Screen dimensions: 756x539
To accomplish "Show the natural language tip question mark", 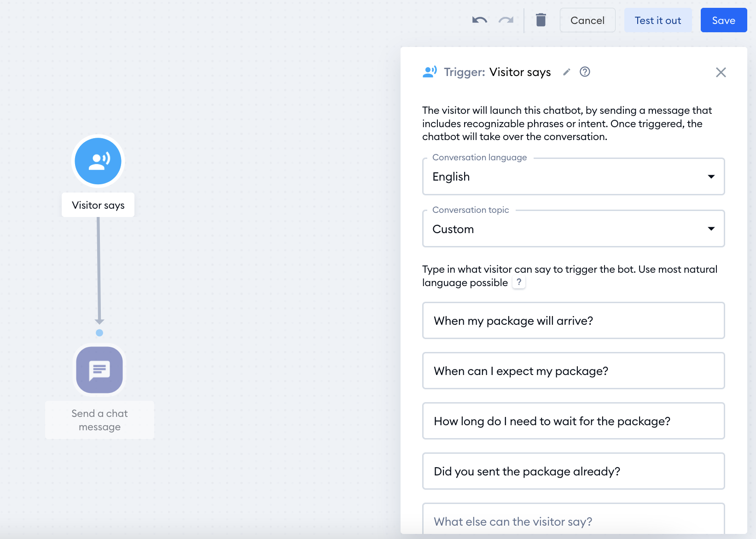I will pyautogui.click(x=519, y=282).
